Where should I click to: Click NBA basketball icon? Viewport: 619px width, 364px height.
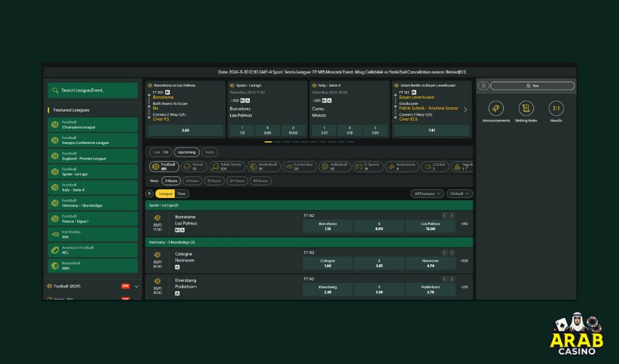click(55, 266)
